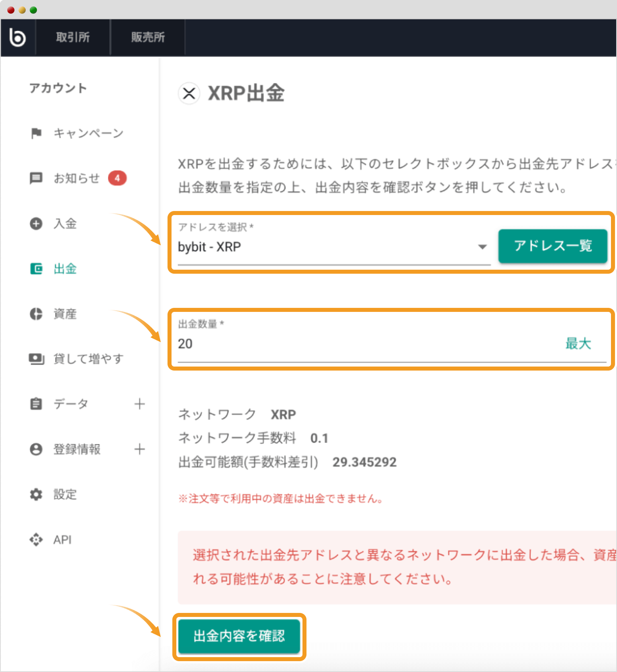Click the アカウント sidebar heading
This screenshot has width=617, height=672.
(58, 88)
